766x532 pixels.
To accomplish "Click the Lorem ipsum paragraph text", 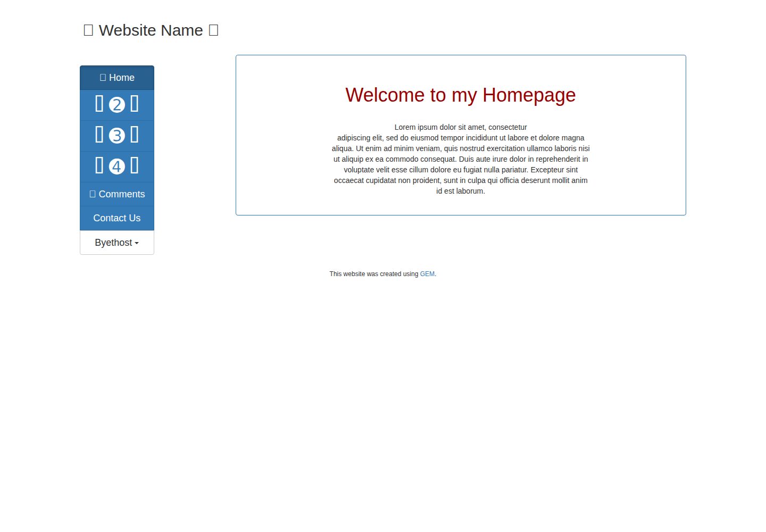I will pos(461,159).
